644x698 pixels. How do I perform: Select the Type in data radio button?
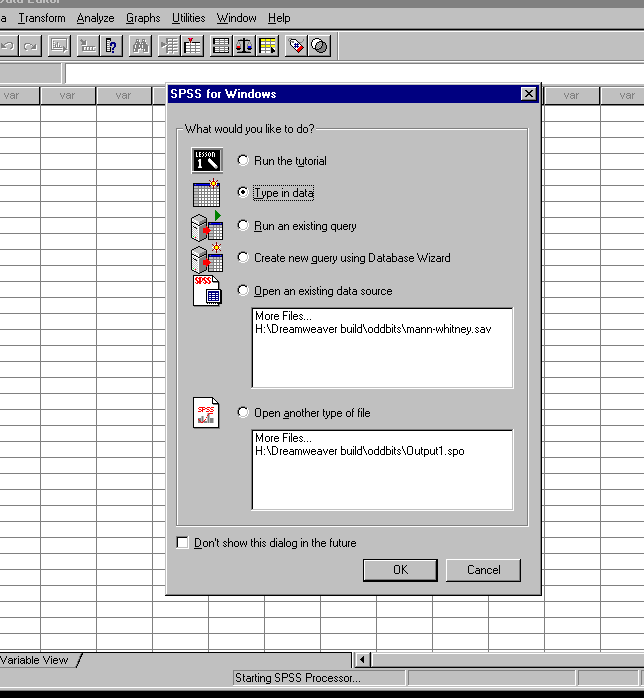pyautogui.click(x=243, y=192)
